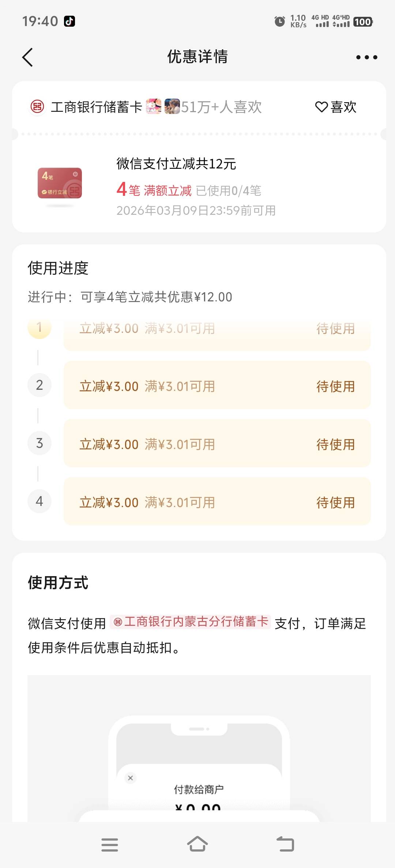Image resolution: width=395 pixels, height=868 pixels.
Task: Tap the ICBC bank logo icon
Action: pos(37,107)
